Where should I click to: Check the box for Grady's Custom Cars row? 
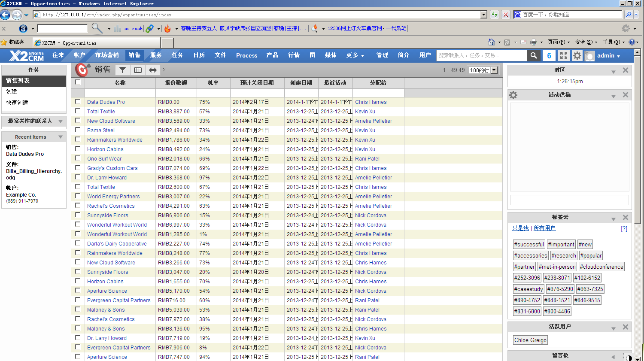78,168
